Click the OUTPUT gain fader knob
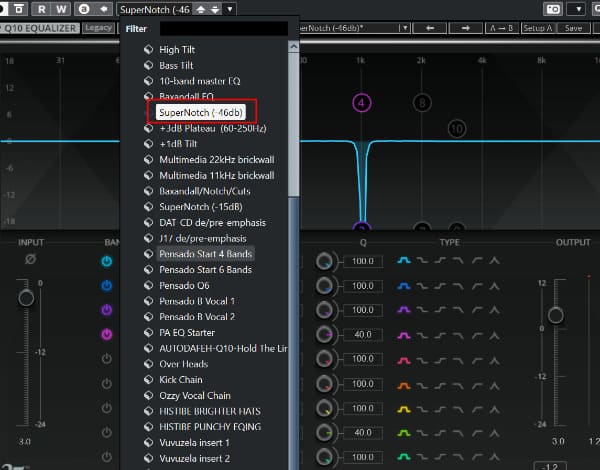Screen dimensions: 600x470 555,316
